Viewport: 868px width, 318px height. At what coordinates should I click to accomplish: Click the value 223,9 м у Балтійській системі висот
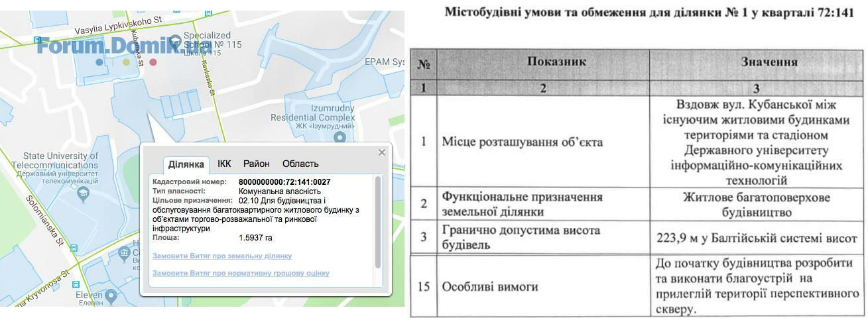pos(757,237)
